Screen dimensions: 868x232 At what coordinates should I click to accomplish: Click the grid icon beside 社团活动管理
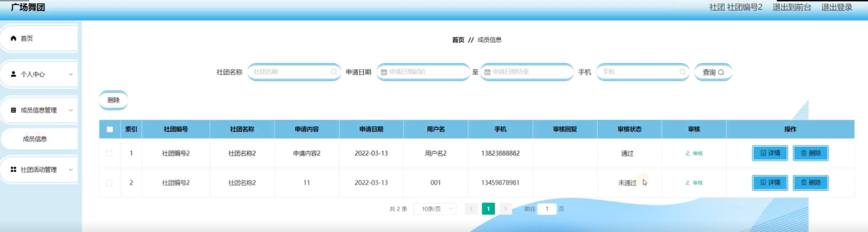tap(14, 170)
